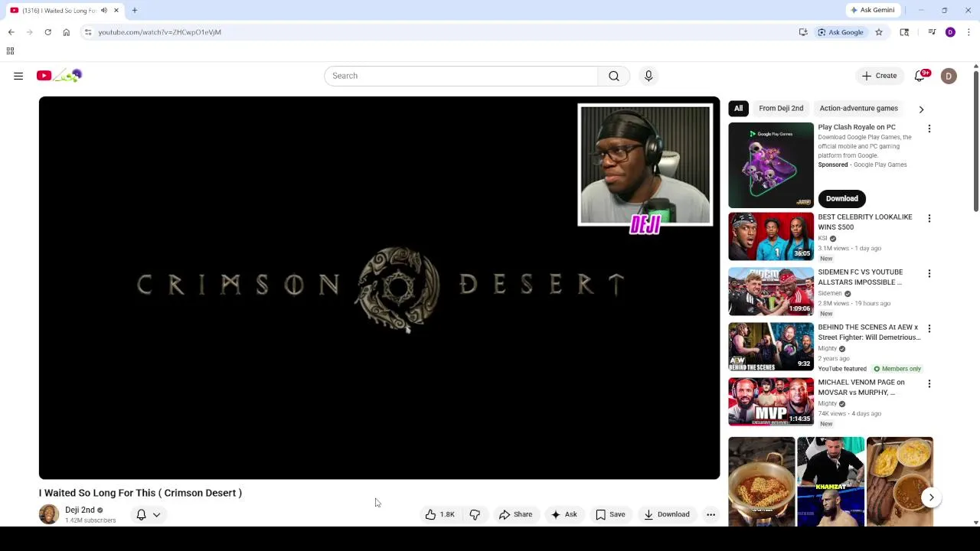Image resolution: width=980 pixels, height=551 pixels.
Task: Open options for SIDEMEN FC VS YOUTUBE video
Action: (x=929, y=273)
